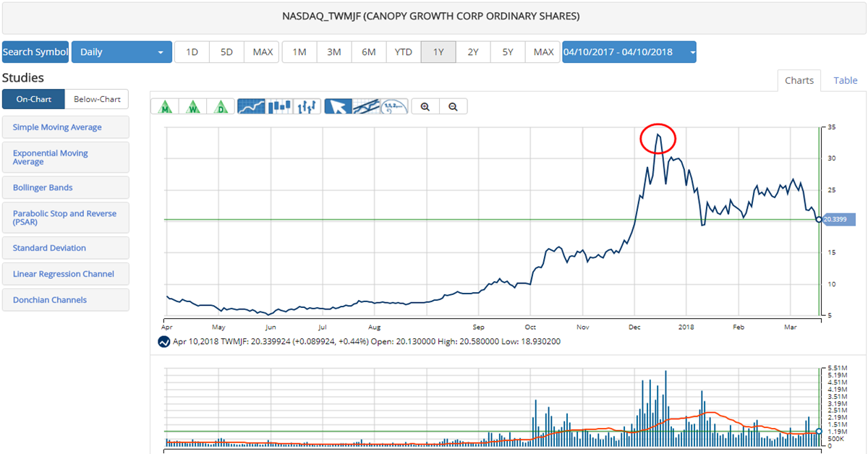
Task: Select the 5Y range button
Action: [x=507, y=51]
